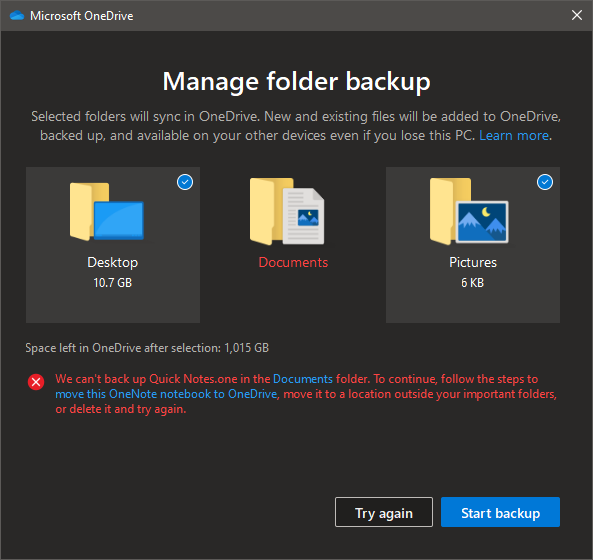Click the Pictures 6 KB size text
593x560 pixels.
[x=472, y=283]
